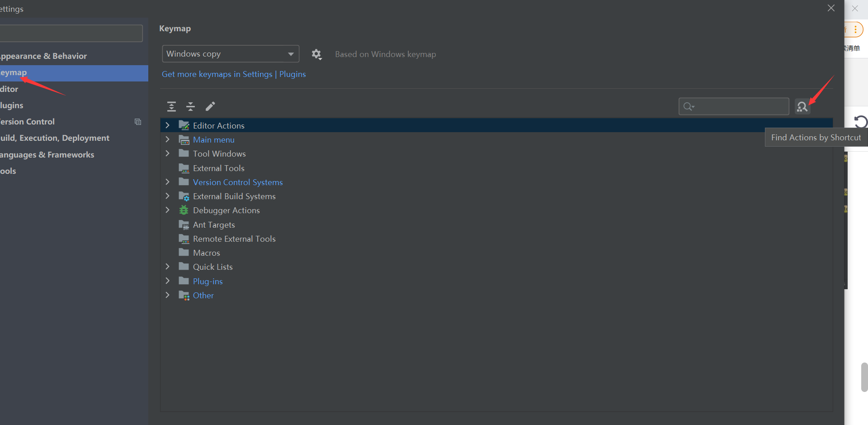The width and height of the screenshot is (868, 425).
Task: Click the Remote External Tools icon
Action: (x=184, y=239)
